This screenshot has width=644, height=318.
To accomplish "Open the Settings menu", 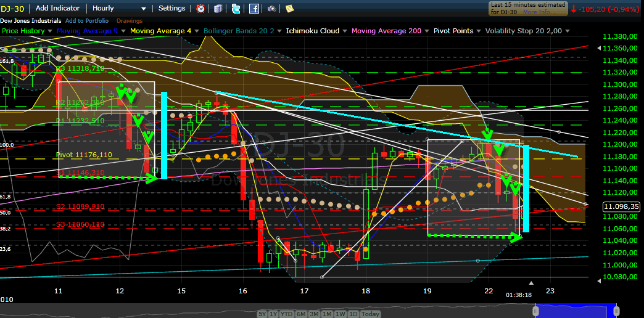I will coord(171,8).
